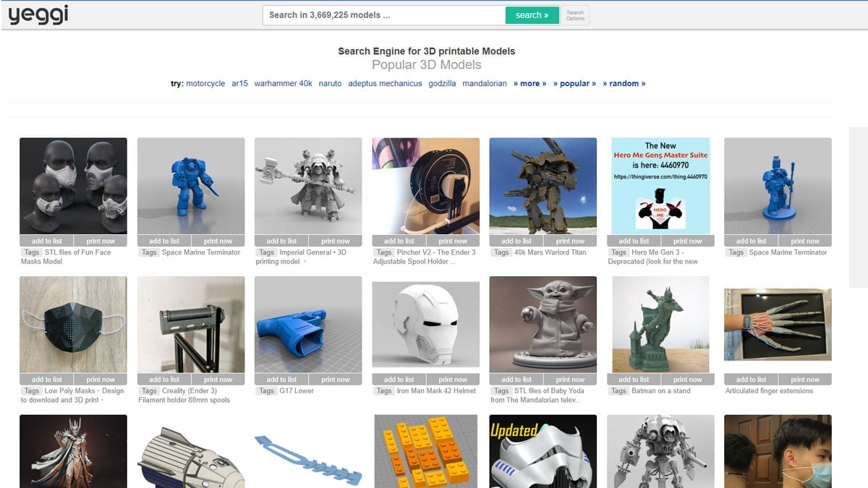
Task: Click the green search button
Action: [532, 15]
